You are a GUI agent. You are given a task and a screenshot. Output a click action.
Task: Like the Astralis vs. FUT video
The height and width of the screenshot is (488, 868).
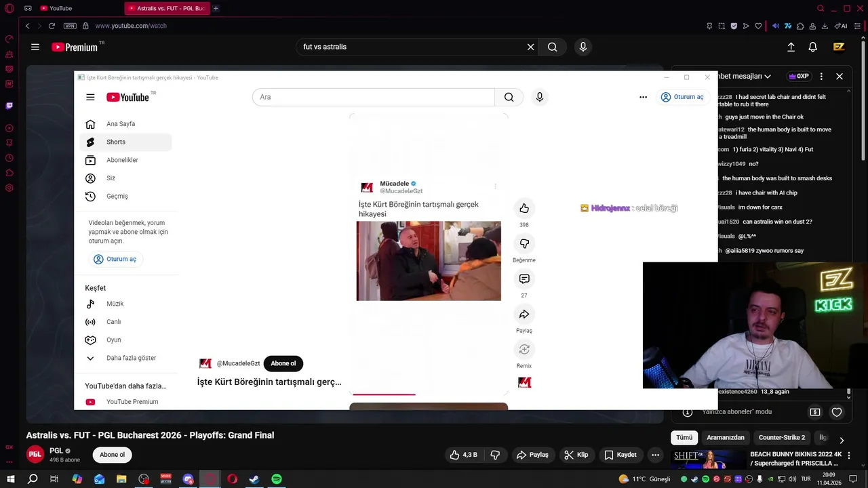(x=464, y=455)
